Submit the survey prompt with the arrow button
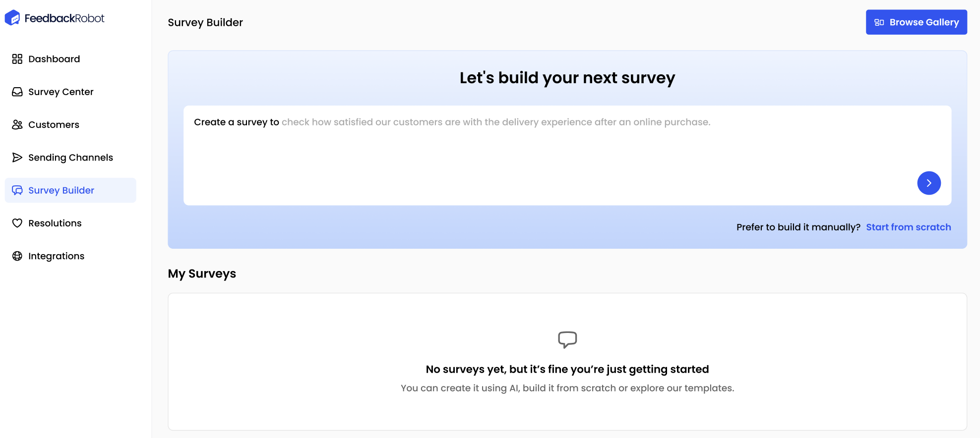Image resolution: width=980 pixels, height=438 pixels. point(929,183)
